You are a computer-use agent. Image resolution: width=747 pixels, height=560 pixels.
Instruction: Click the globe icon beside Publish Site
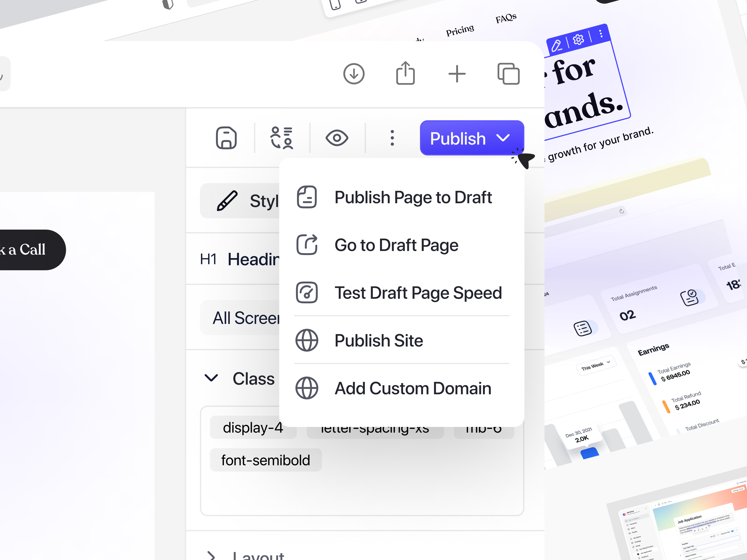click(x=307, y=340)
